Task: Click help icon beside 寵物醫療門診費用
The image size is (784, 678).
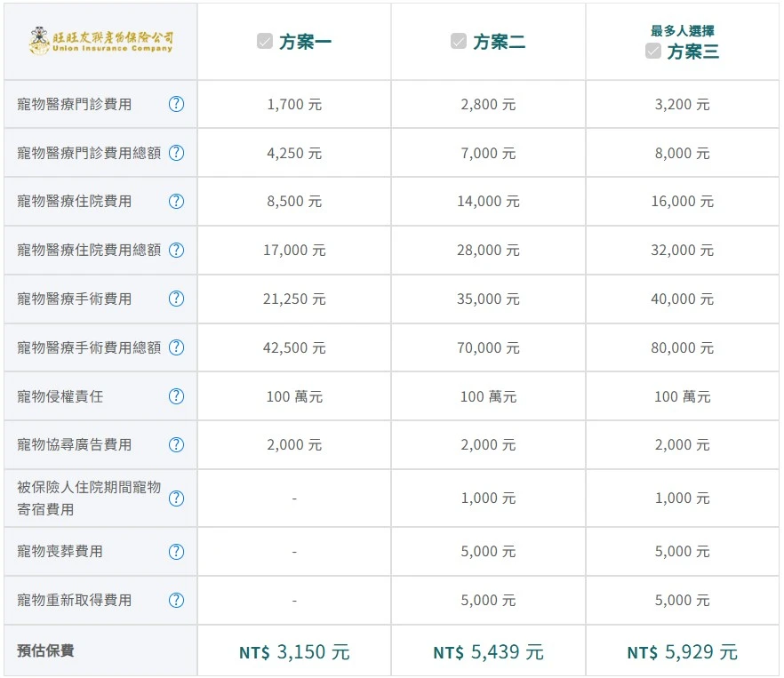Action: tap(176, 104)
